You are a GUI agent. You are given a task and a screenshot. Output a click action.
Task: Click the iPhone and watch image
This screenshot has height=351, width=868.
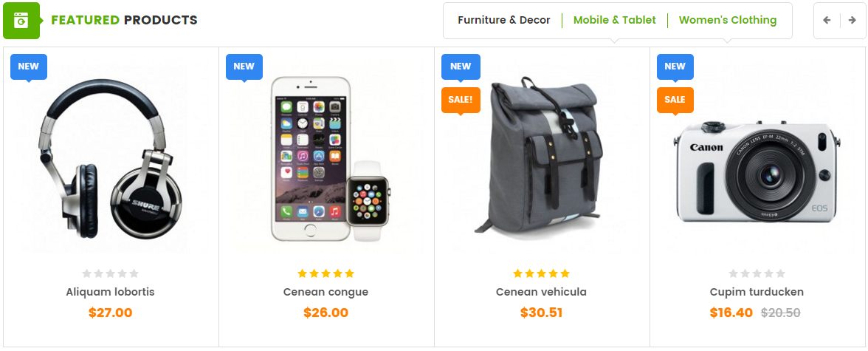330,159
